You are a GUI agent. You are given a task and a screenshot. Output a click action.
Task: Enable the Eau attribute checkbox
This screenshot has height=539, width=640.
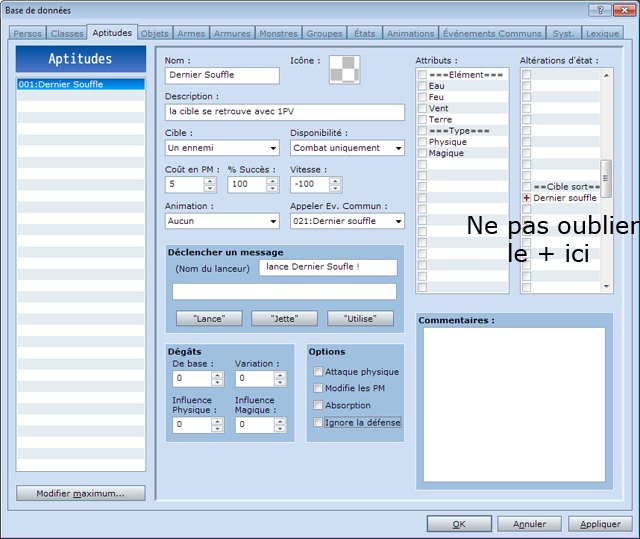coord(422,86)
